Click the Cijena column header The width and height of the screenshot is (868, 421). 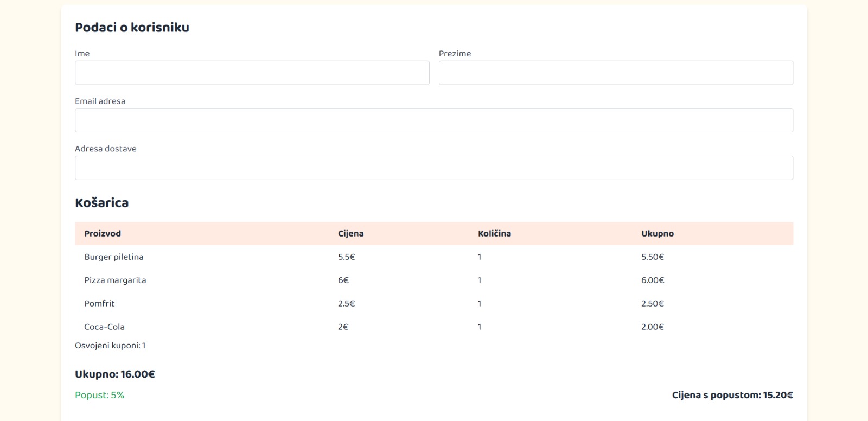pos(350,234)
